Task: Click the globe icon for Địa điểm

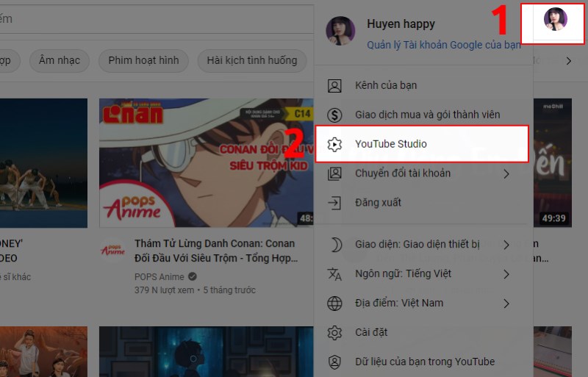Action: (334, 303)
